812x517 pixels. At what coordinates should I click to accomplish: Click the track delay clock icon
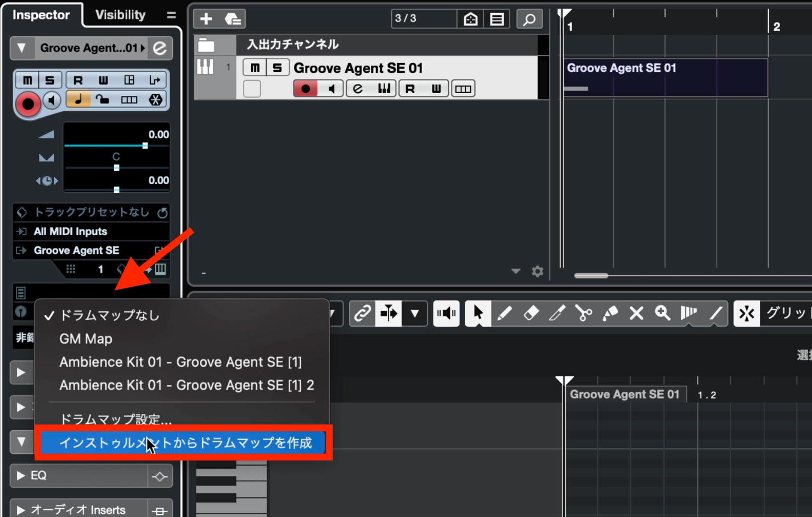tap(47, 180)
